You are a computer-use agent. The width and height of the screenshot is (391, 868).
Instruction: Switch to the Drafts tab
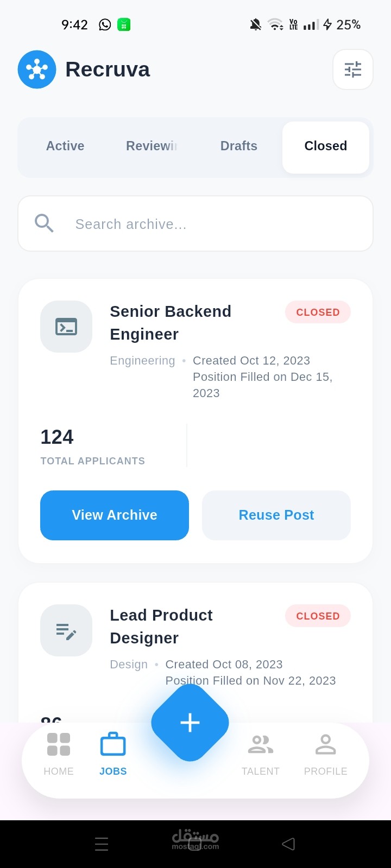point(239,146)
